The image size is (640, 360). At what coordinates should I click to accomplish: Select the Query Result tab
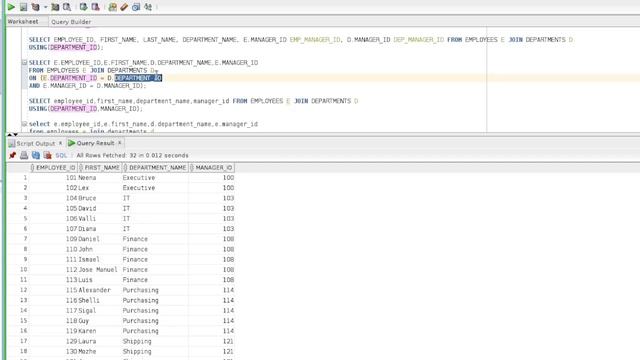[96, 143]
